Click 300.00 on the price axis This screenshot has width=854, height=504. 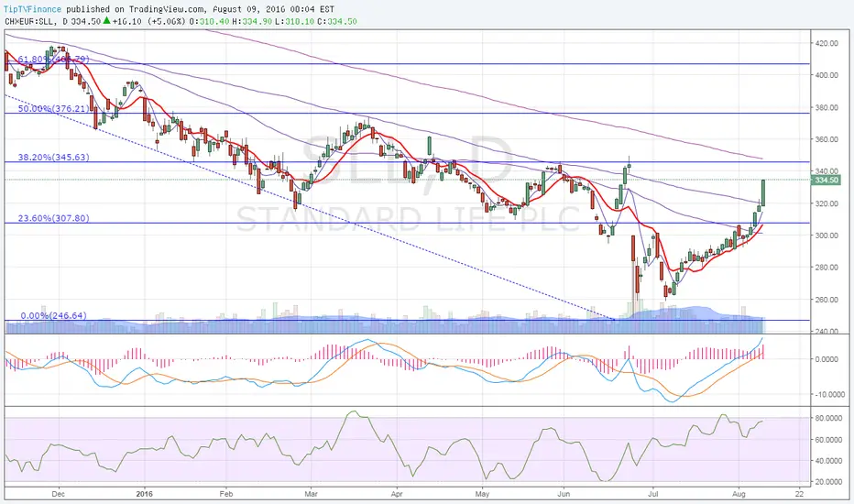click(x=827, y=236)
